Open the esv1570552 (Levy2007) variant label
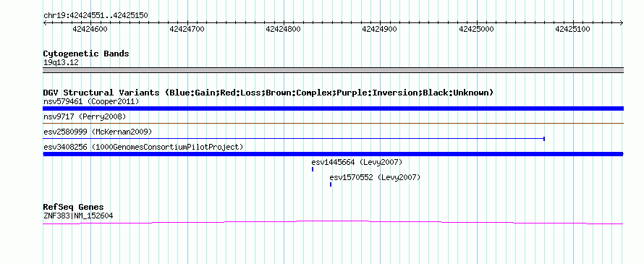 coord(375,177)
